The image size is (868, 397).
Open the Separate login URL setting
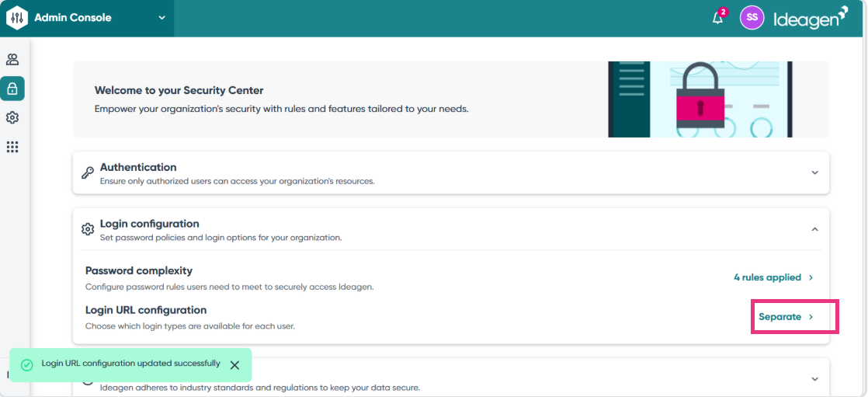click(786, 317)
